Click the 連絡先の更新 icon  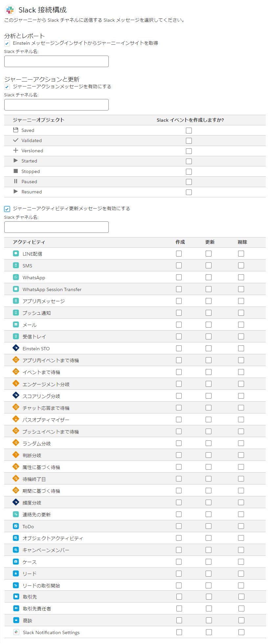[x=16, y=514]
